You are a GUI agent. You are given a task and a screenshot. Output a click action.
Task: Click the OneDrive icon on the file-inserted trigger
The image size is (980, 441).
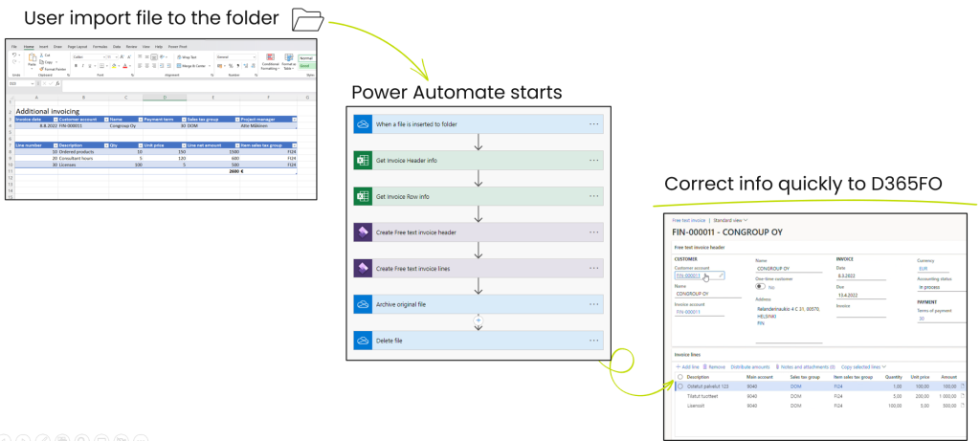tap(362, 124)
